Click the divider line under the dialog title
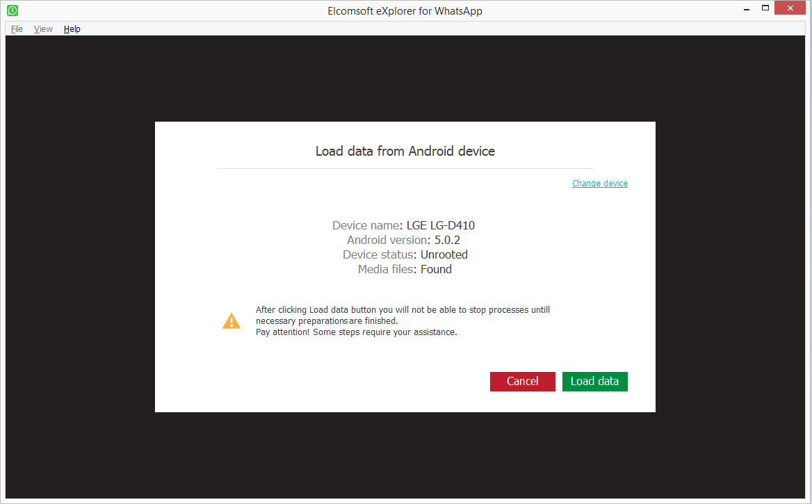The height and width of the screenshot is (504, 812). click(x=405, y=168)
